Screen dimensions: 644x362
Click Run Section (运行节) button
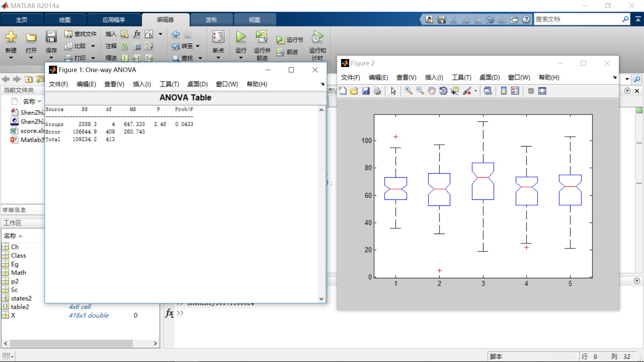[290, 40]
